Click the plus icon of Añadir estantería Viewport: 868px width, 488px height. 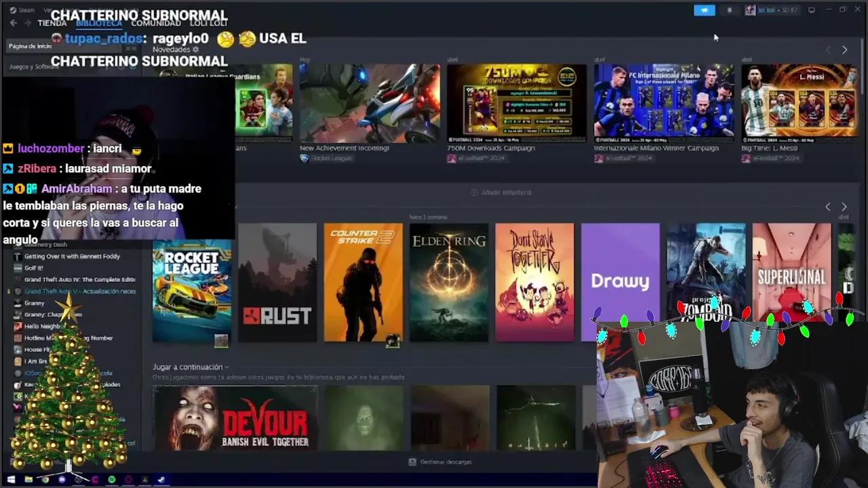point(474,192)
